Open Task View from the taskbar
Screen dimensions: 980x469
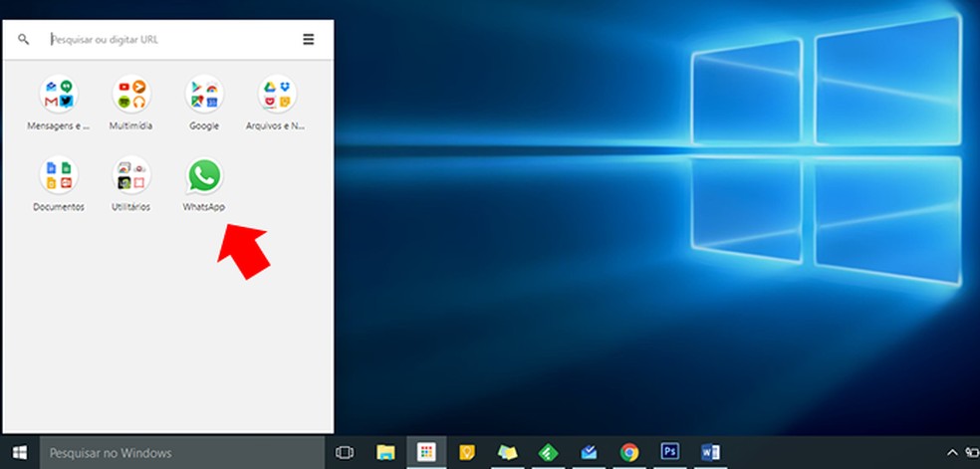[x=345, y=453]
